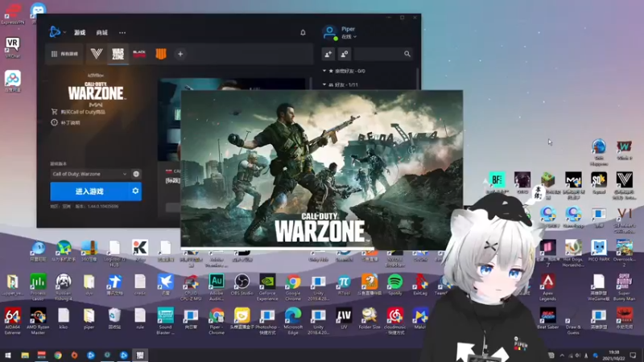This screenshot has height=362, width=644.
Task: Open PICO PARK desktop icon
Action: click(598, 251)
